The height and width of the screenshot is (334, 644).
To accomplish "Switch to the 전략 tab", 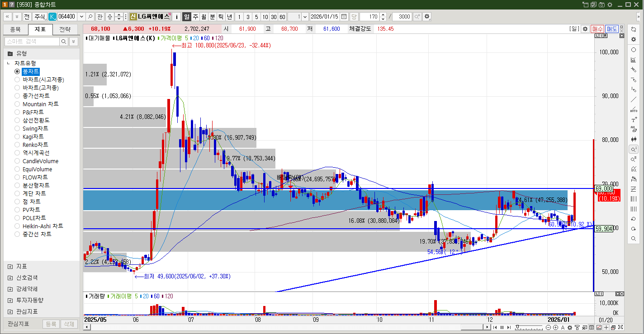I will 65,30.
